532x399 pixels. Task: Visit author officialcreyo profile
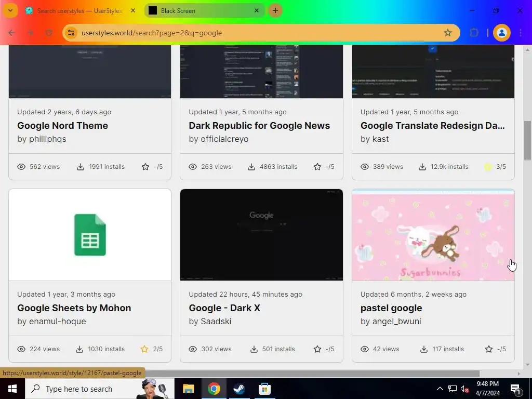[224, 139]
